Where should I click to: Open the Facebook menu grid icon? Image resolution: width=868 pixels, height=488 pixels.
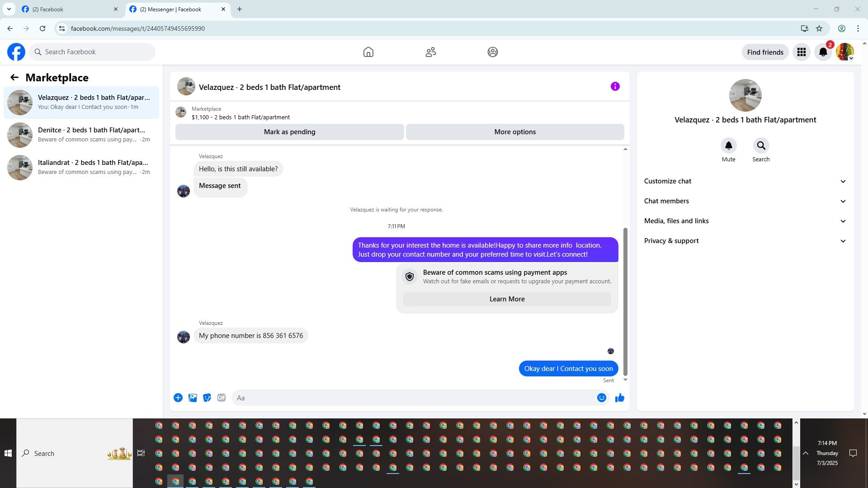[801, 52]
